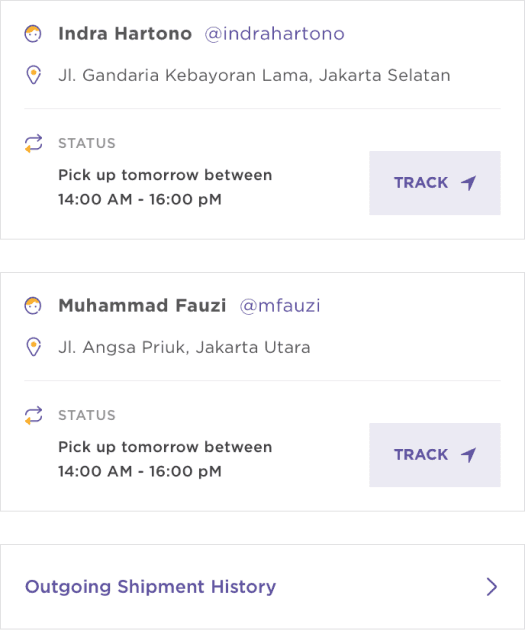Click the status sync icon in Indra's card
525x630 pixels.
coord(33,143)
